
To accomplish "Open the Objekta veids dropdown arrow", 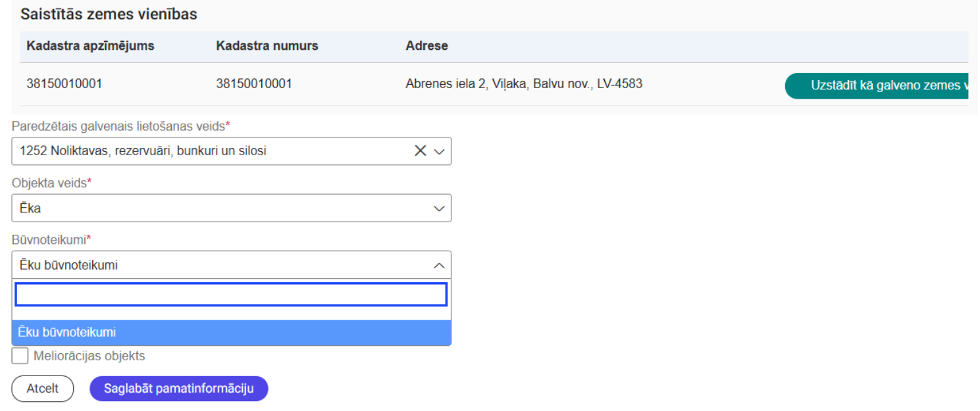I will tap(439, 208).
